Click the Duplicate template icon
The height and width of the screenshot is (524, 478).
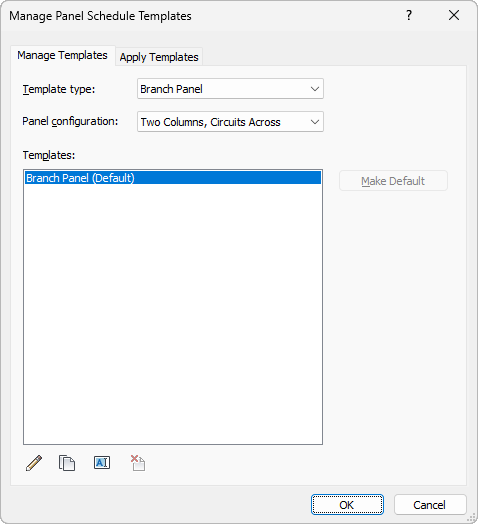tap(67, 463)
